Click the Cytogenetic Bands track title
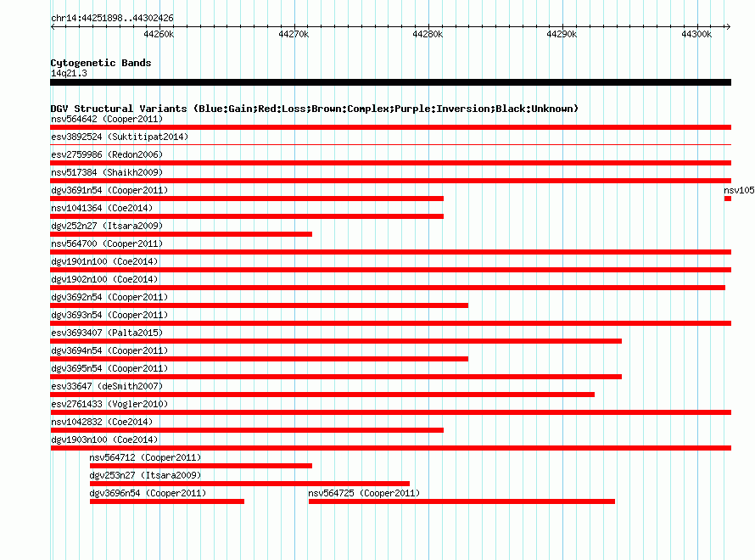Viewport: 755px width, 560px height. 101,63
